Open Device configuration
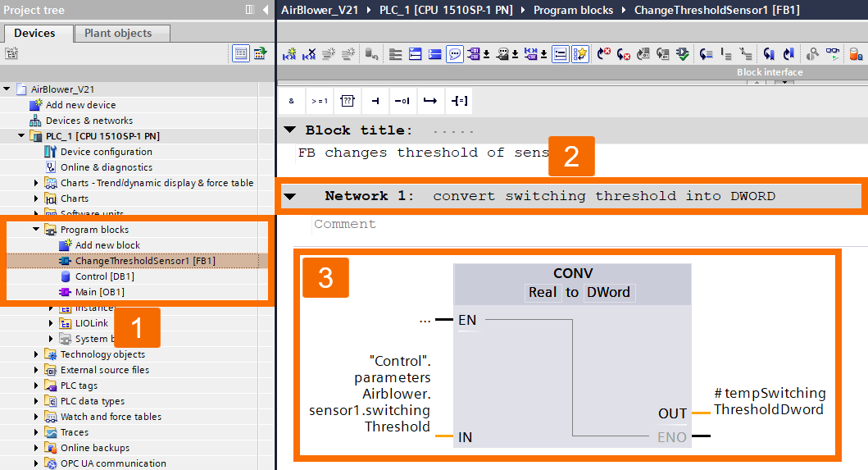Image resolution: width=868 pixels, height=470 pixels. (107, 151)
